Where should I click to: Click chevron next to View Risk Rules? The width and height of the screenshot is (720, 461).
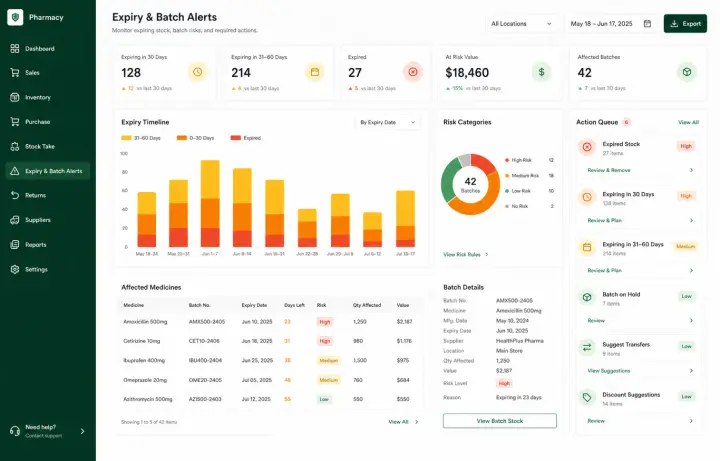pyautogui.click(x=487, y=254)
